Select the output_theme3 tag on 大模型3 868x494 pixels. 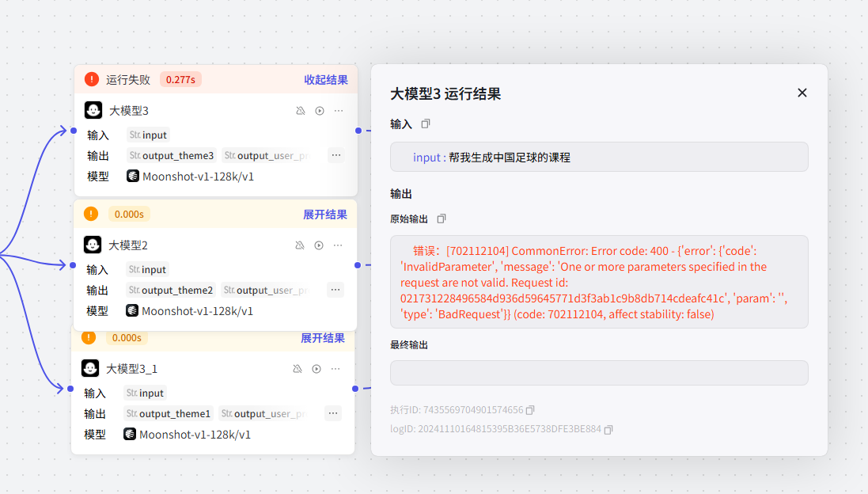[172, 156]
